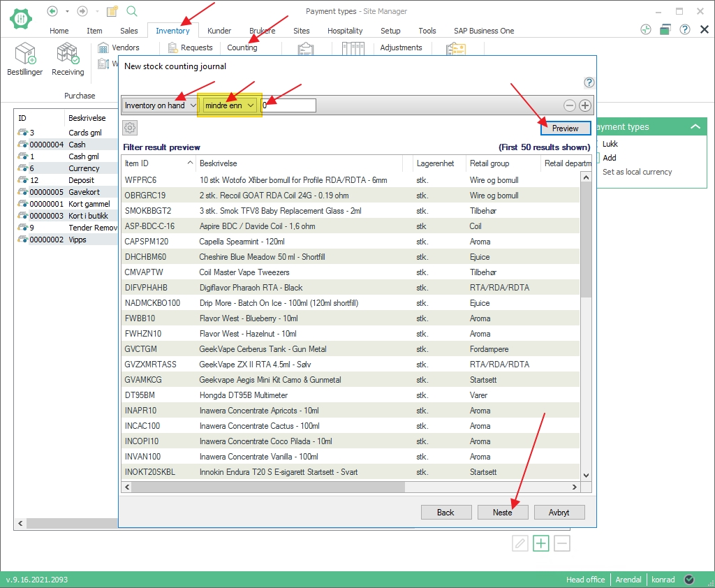Open the 'Inventory on hand' filter dropdown

pos(159,105)
